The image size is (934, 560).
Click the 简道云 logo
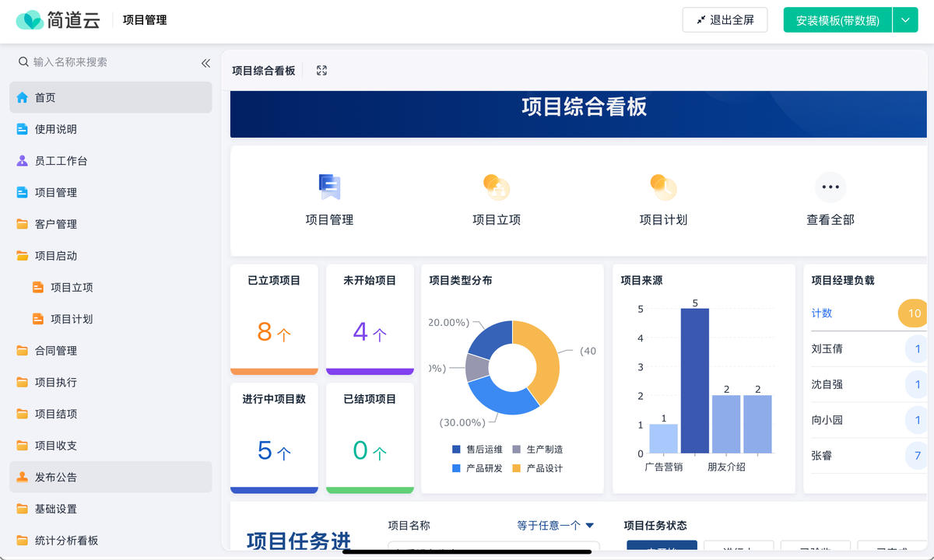click(x=58, y=20)
